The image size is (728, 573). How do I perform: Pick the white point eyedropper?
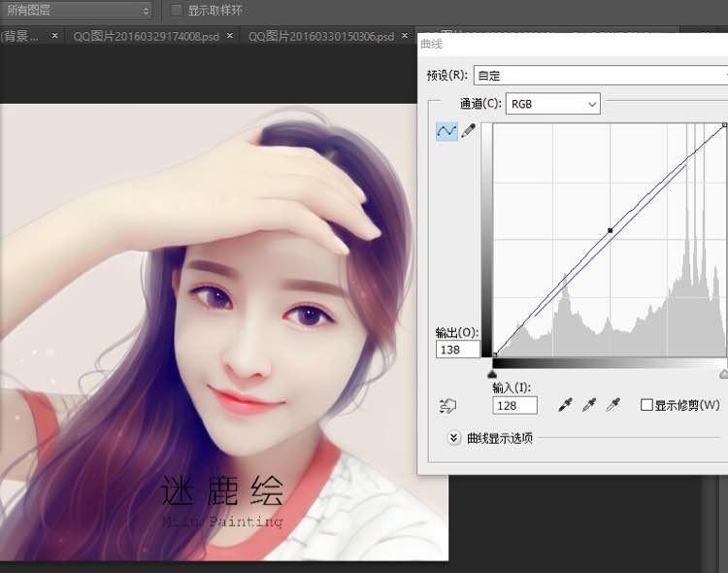pos(612,405)
